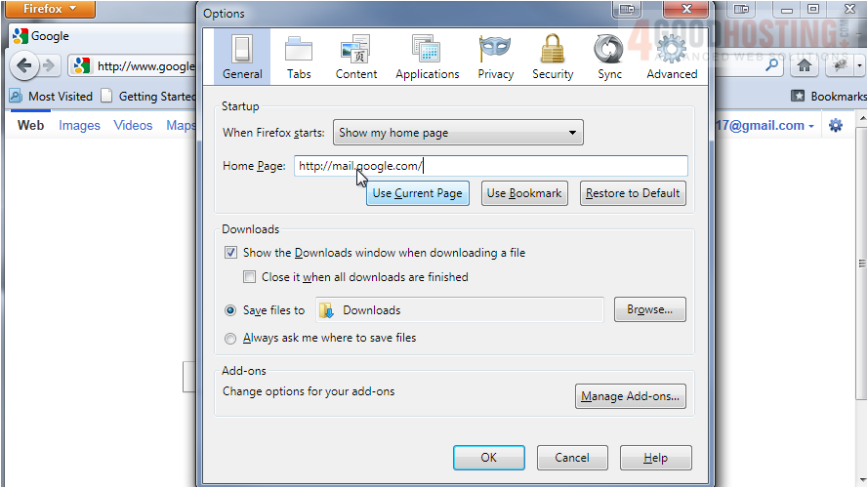Switch to Images in Google bar

point(79,125)
